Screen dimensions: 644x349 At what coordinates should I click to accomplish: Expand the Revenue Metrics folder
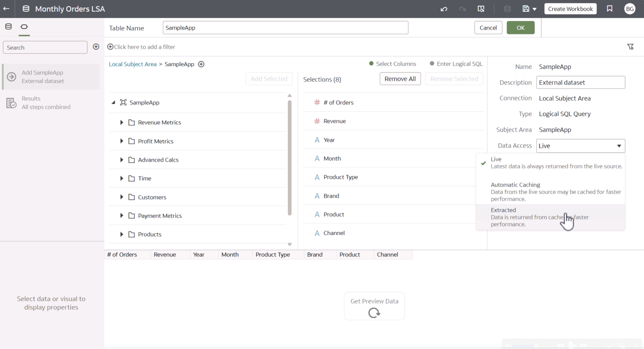point(121,122)
